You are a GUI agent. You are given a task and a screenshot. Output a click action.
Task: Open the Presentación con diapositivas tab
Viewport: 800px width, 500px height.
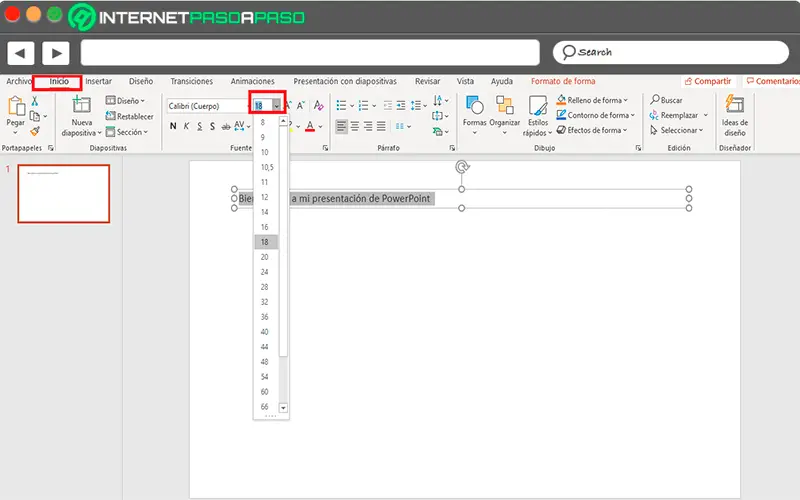[x=345, y=81]
